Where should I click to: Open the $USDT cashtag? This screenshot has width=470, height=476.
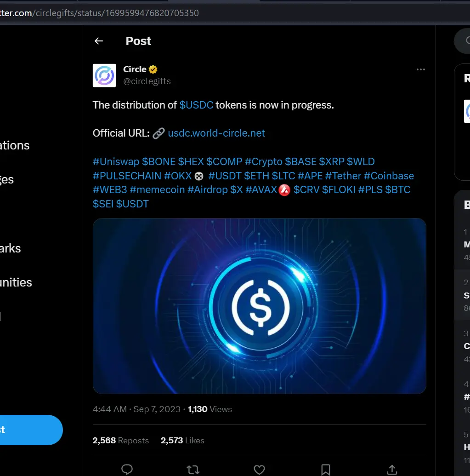(132, 204)
